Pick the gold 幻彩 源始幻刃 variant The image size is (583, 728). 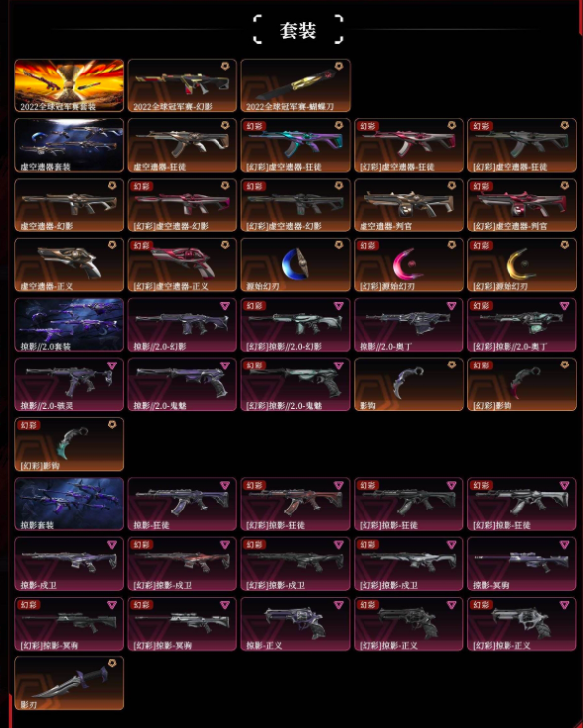(521, 265)
